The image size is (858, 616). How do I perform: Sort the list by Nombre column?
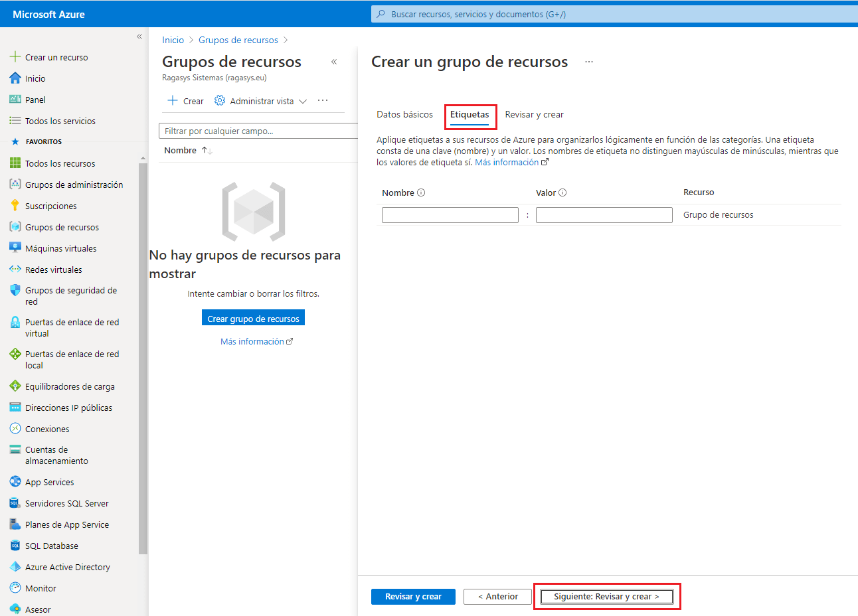point(188,151)
